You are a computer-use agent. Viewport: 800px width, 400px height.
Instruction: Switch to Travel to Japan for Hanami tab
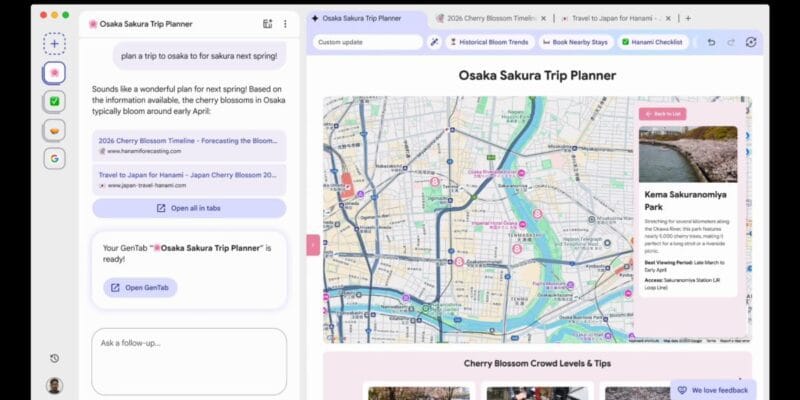[616, 18]
